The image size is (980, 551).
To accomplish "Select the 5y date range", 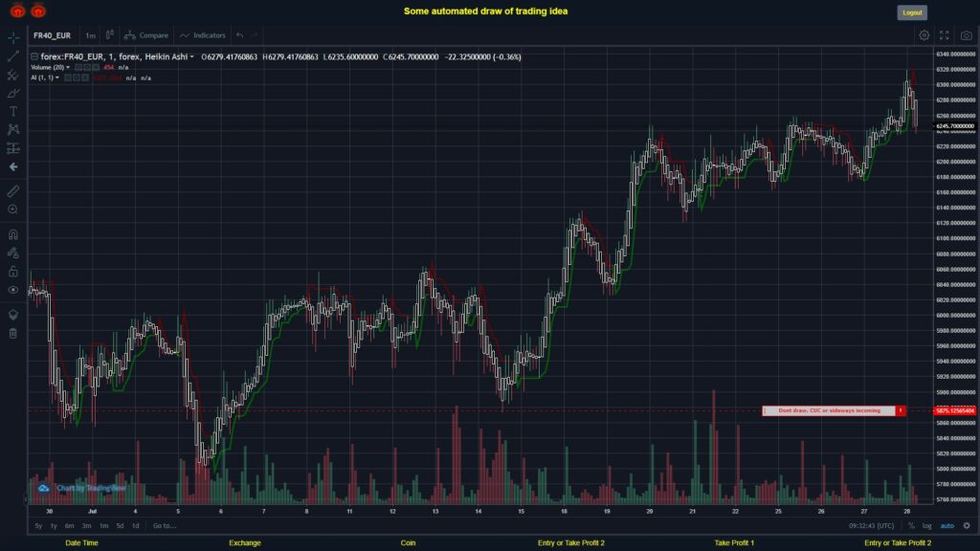I will point(38,526).
